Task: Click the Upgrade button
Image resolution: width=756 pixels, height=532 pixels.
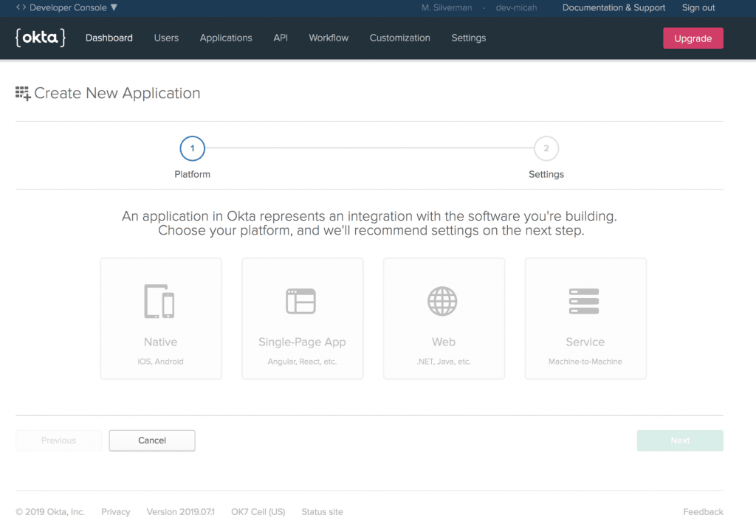Action: 693,38
